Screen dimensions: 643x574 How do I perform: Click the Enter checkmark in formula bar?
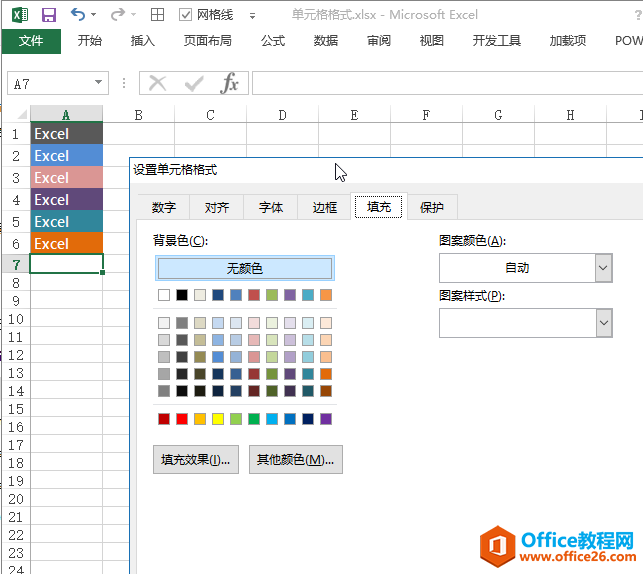(194, 83)
